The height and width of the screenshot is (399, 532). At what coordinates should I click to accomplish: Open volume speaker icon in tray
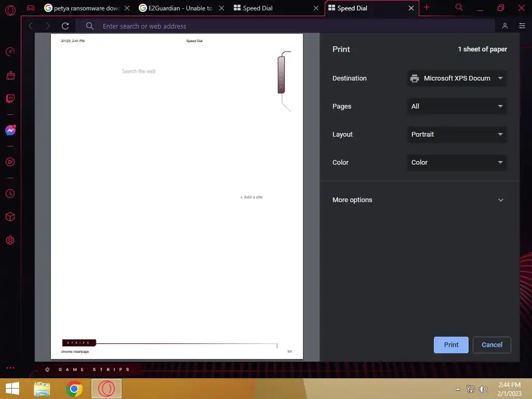coord(483,389)
